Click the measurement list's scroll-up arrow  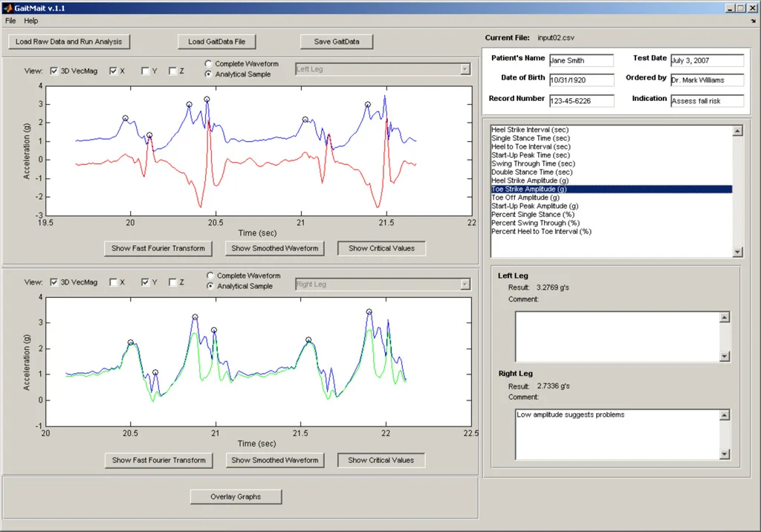click(x=738, y=131)
